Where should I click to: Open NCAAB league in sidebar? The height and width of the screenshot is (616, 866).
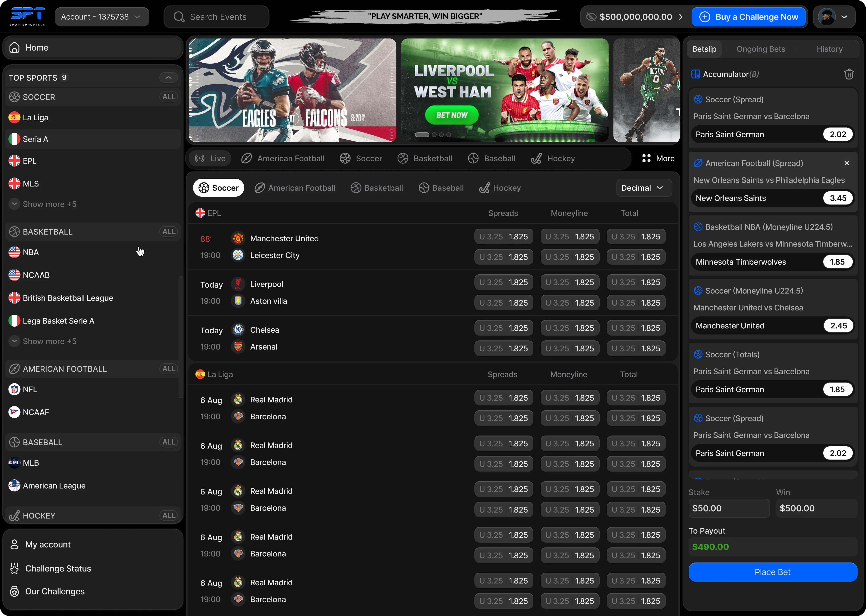(93, 275)
